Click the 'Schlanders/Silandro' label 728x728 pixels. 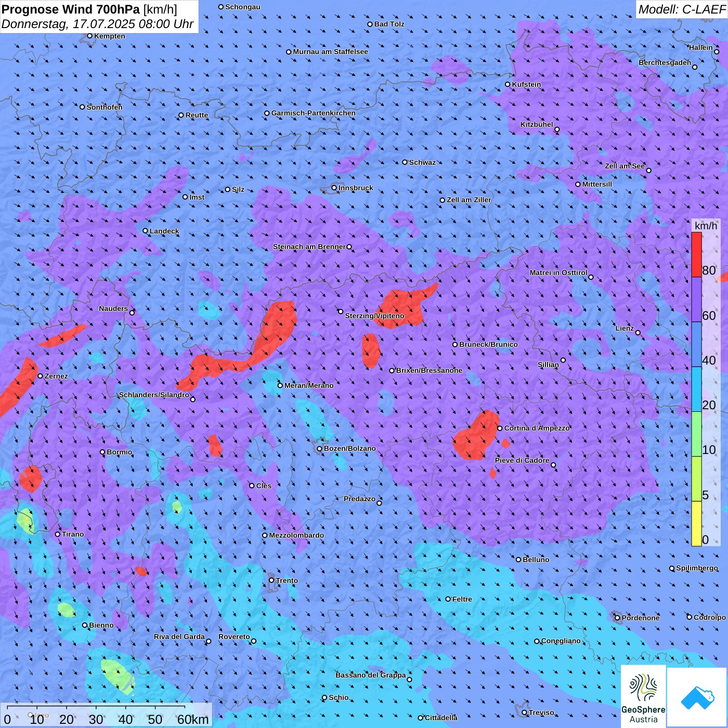[154, 395]
